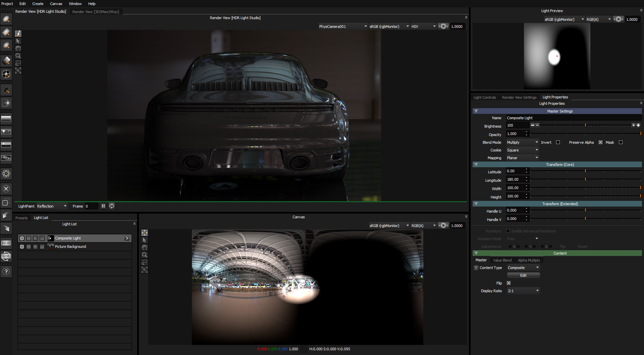This screenshot has height=355, width=644.
Task: Click the Latitude slider handle
Action: pyautogui.click(x=585, y=171)
